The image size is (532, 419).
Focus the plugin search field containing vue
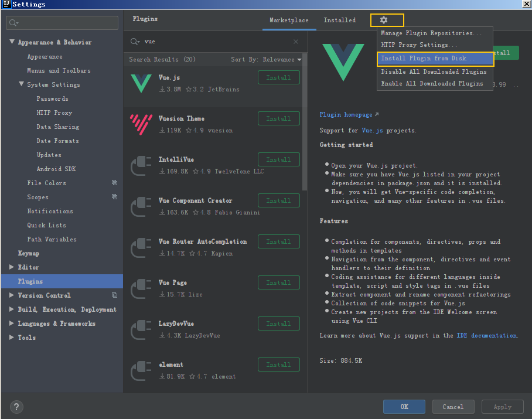click(x=214, y=42)
